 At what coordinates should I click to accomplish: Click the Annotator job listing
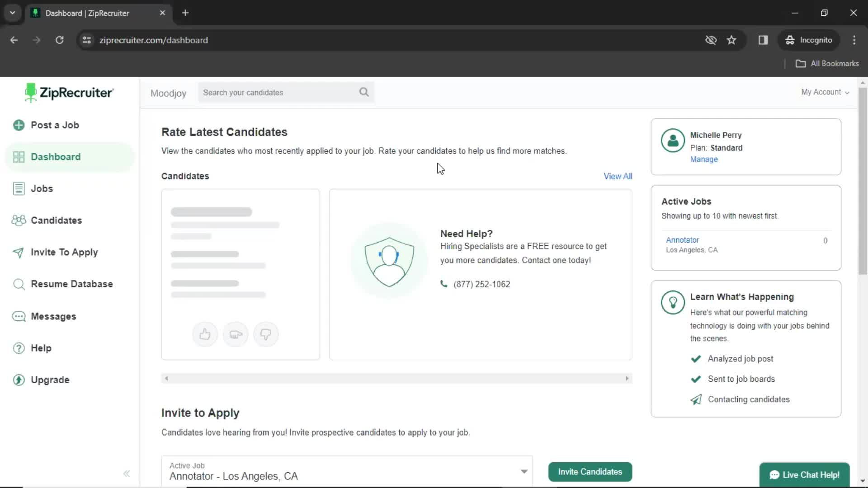[683, 239]
